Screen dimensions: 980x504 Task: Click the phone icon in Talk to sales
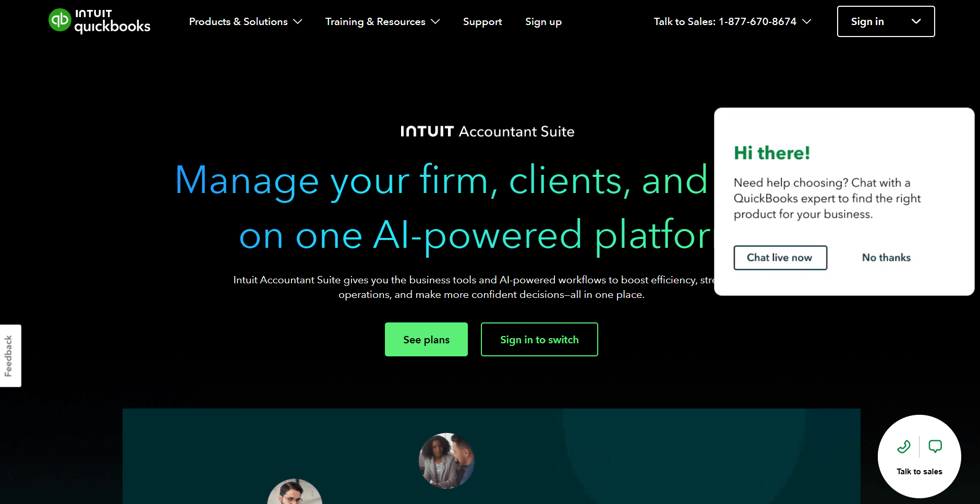904,447
